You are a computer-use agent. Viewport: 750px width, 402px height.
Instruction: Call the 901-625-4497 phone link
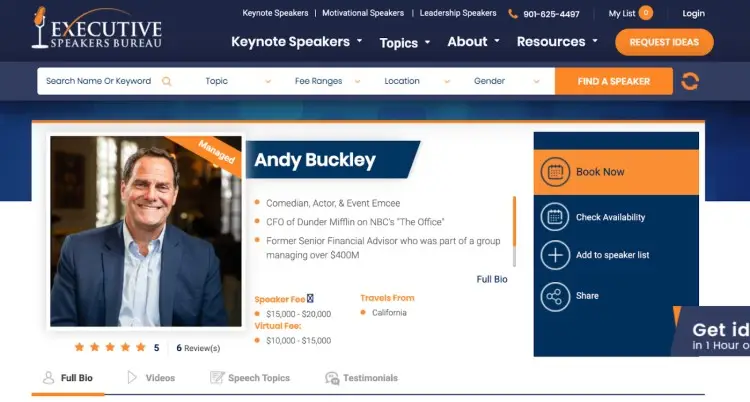pyautogui.click(x=551, y=14)
